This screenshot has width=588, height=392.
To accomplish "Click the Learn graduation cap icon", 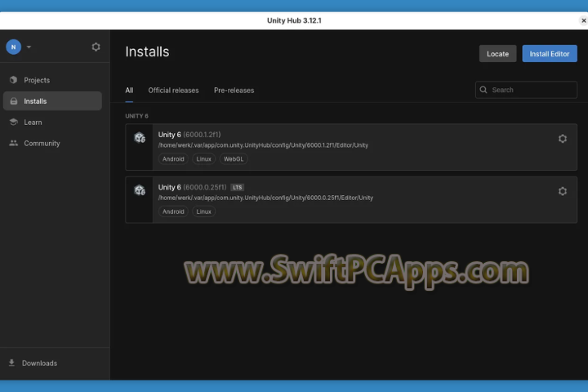I will [x=14, y=122].
